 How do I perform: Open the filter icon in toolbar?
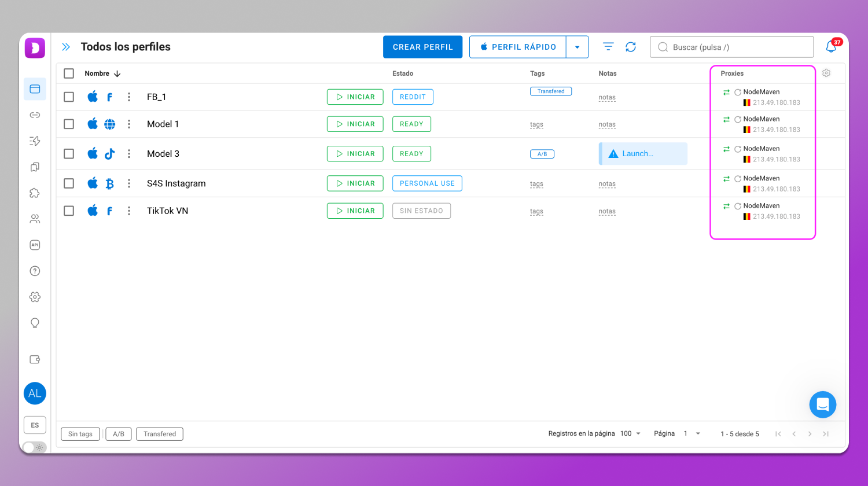[608, 47]
